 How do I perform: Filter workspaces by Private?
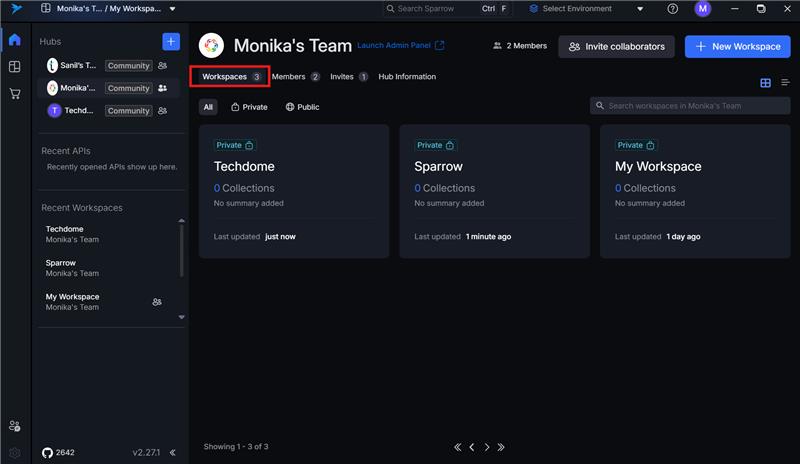click(249, 107)
